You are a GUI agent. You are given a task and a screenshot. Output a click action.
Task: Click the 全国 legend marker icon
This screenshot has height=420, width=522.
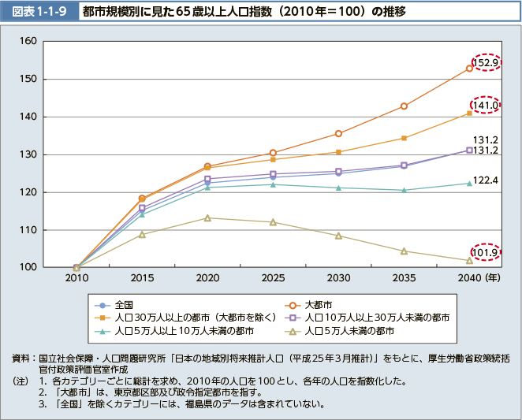coord(100,304)
